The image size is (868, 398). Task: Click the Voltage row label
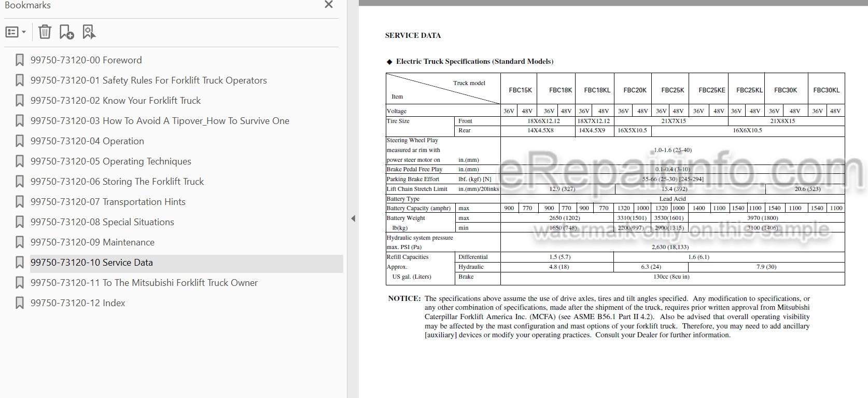(397, 111)
